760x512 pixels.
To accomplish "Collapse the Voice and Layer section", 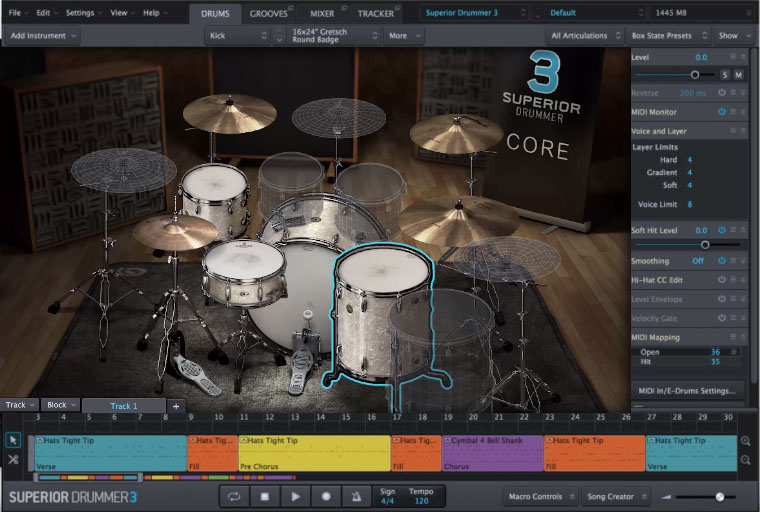I will tap(743, 130).
